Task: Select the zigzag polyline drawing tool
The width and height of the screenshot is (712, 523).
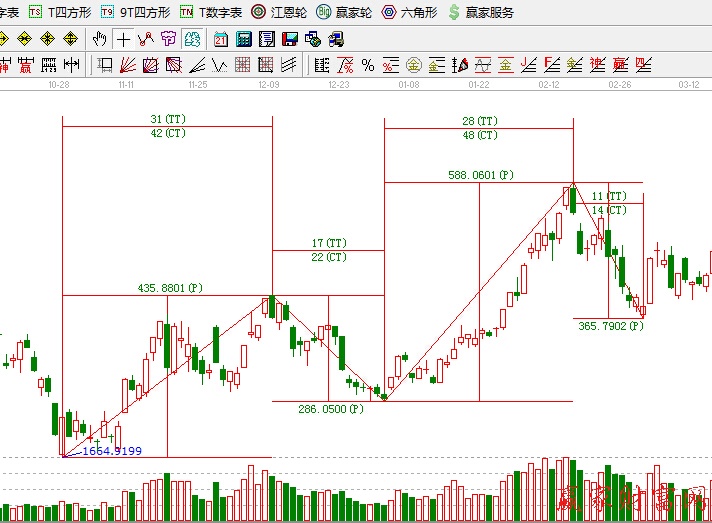Action: [146, 39]
